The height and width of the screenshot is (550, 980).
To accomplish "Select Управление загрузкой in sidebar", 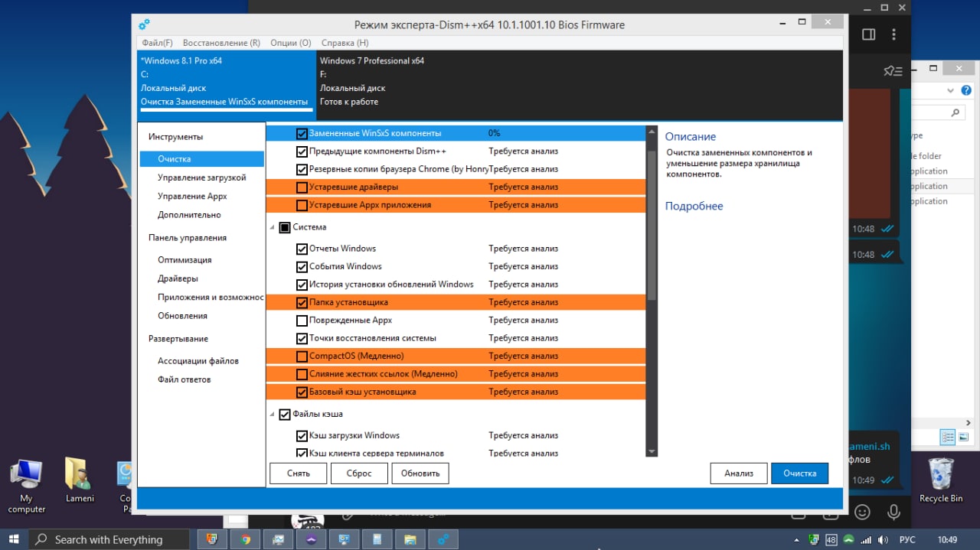I will 202,177.
